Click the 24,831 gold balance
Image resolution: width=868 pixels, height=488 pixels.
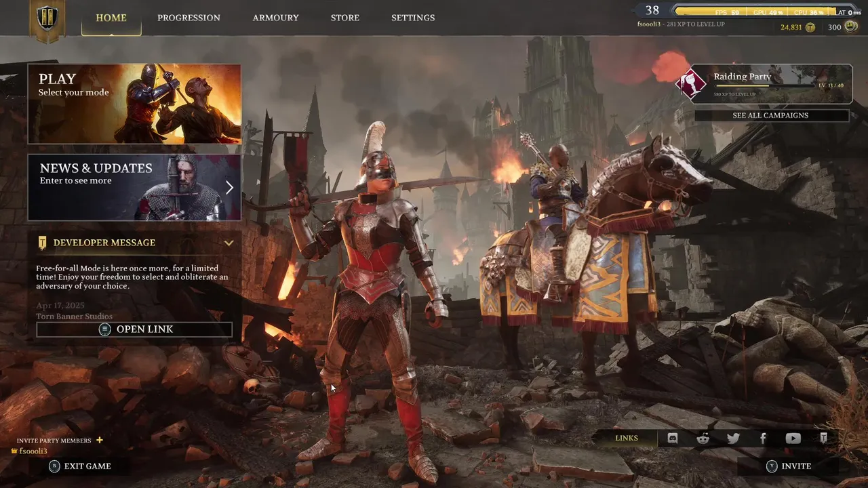(x=791, y=27)
